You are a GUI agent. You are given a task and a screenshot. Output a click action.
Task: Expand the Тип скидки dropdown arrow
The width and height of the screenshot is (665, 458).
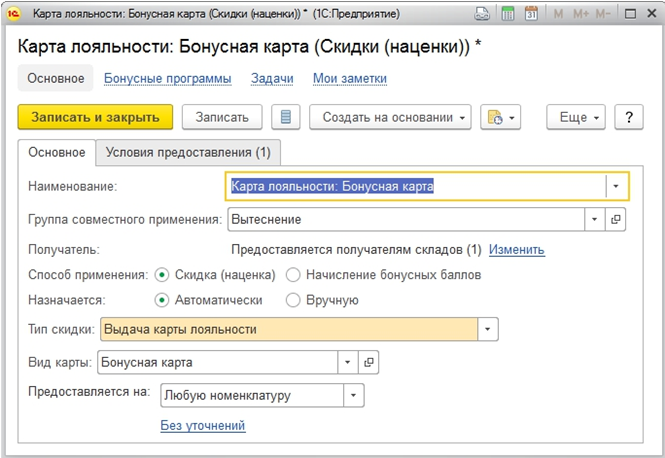click(x=487, y=329)
